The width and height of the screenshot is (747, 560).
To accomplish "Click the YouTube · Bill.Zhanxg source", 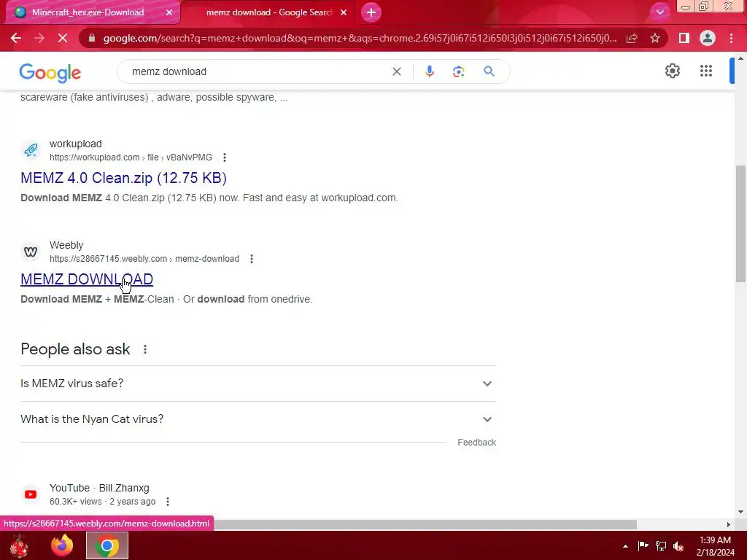I will (99, 488).
